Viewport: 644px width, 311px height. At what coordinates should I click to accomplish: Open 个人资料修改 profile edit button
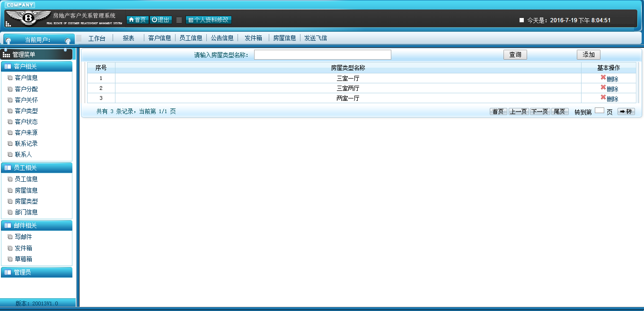209,20
